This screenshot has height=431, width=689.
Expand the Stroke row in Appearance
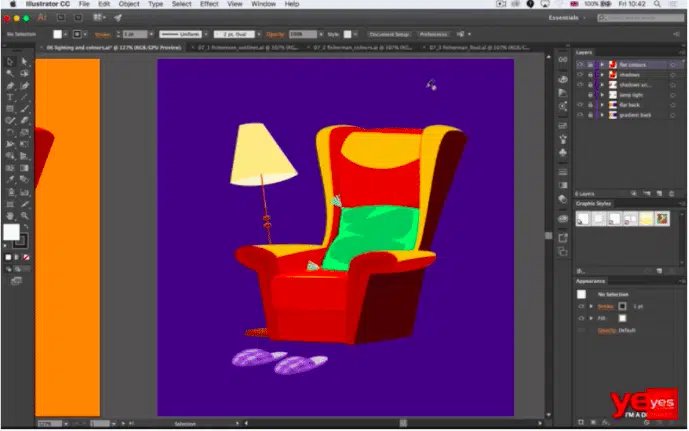click(591, 306)
